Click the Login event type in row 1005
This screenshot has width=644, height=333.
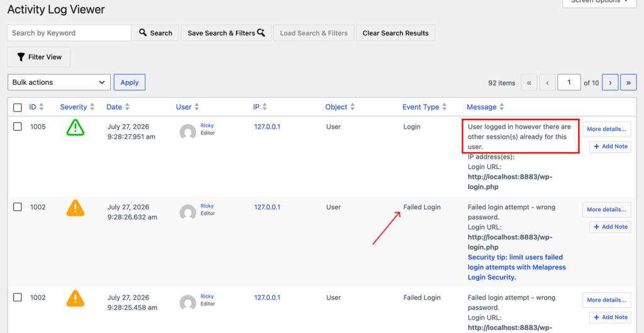pos(412,127)
